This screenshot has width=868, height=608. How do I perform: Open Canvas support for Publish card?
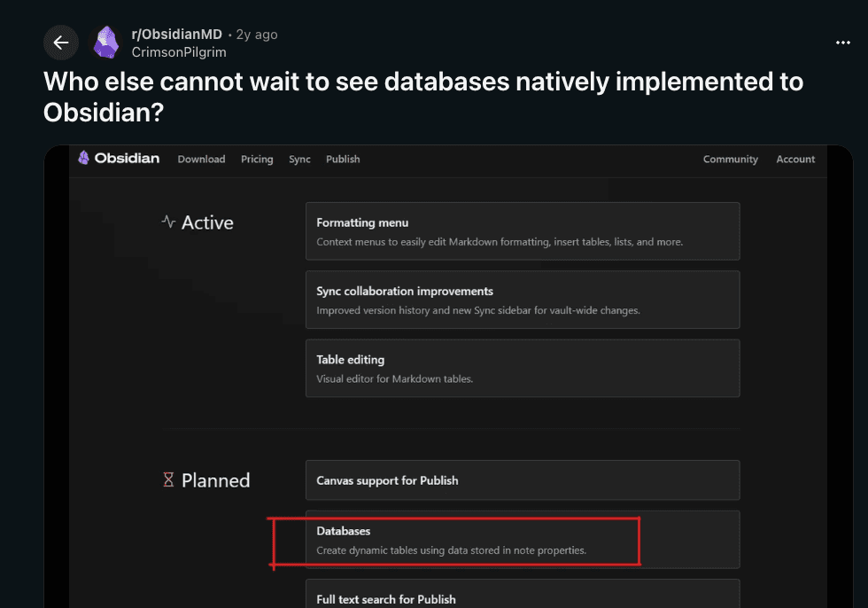523,480
